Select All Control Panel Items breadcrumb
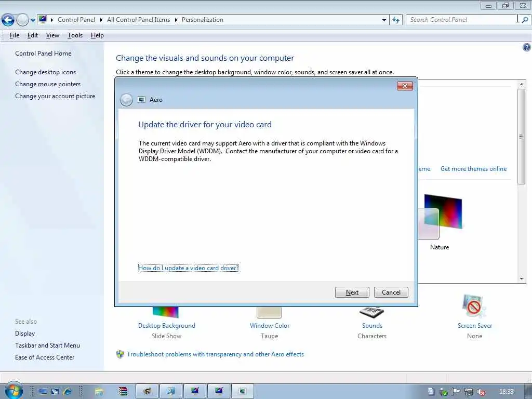This screenshot has width=532, height=399. pyautogui.click(x=138, y=20)
